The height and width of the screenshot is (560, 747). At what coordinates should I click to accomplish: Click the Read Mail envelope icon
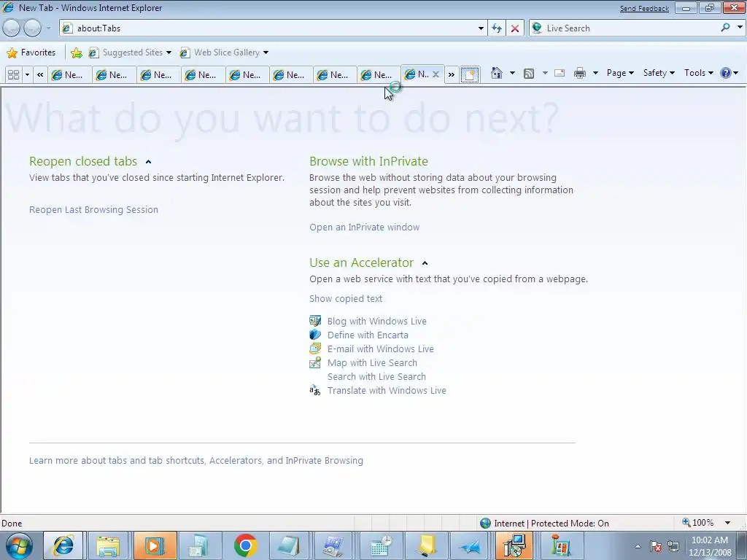[560, 73]
